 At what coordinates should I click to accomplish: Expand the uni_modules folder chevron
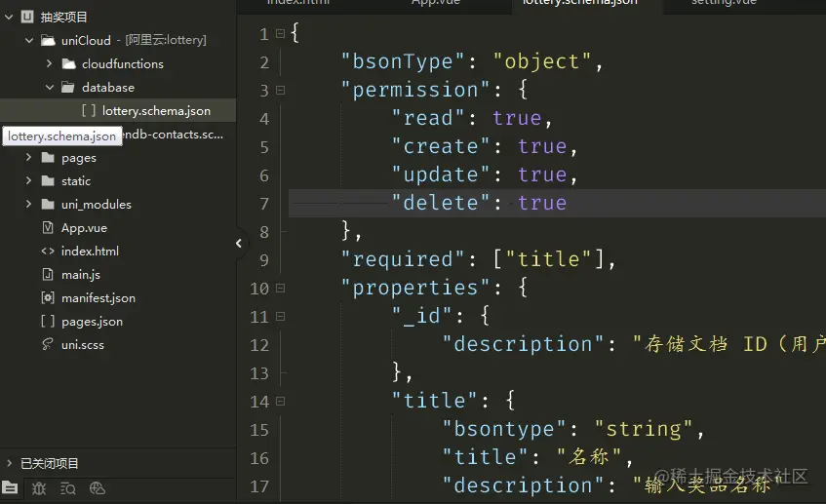[29, 204]
